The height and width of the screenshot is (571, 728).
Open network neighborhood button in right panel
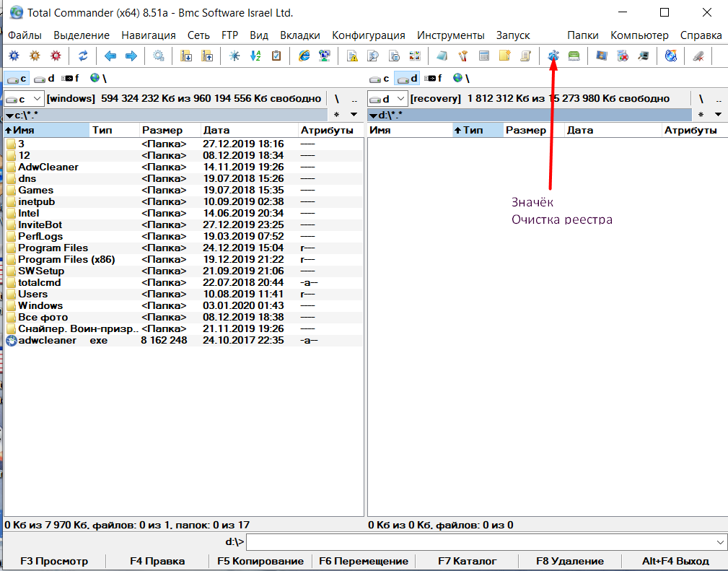(x=461, y=78)
